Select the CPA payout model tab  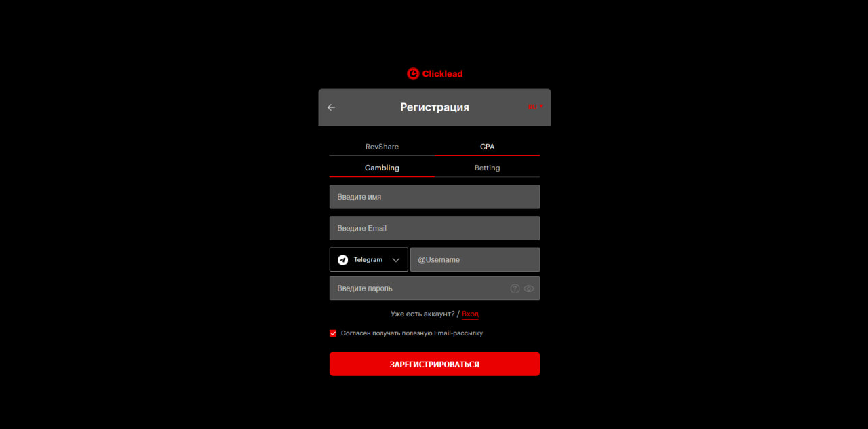click(x=487, y=146)
